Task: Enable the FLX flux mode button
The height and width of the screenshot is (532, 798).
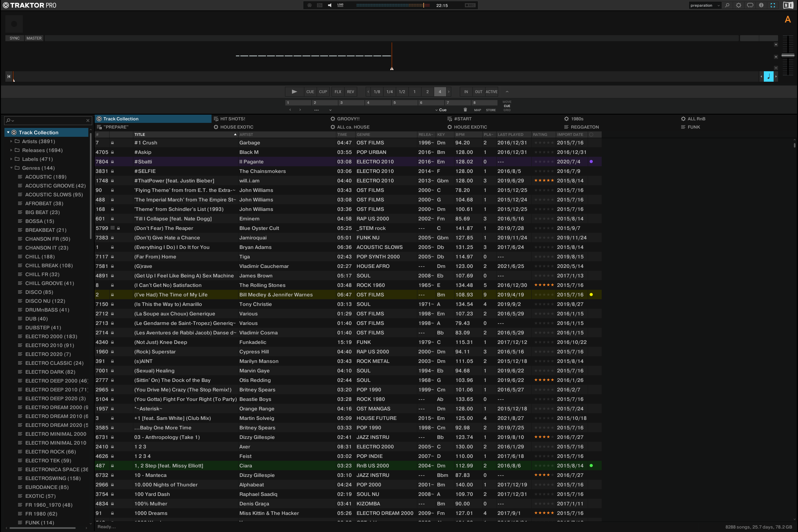Action: [338, 92]
